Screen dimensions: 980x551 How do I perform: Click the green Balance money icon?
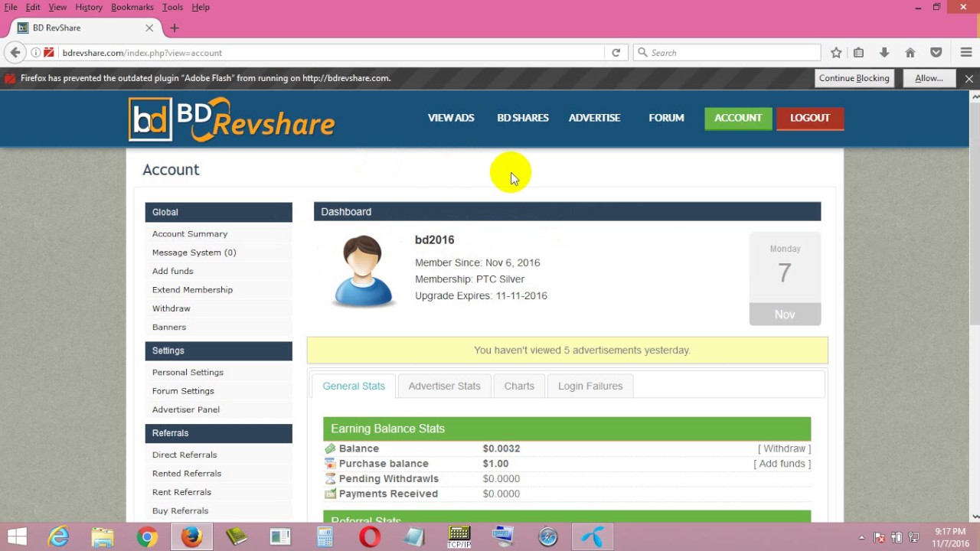point(330,448)
